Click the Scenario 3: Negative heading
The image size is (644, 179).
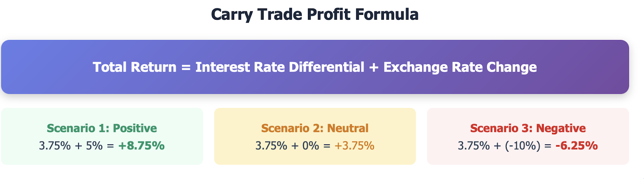pyautogui.click(x=528, y=128)
